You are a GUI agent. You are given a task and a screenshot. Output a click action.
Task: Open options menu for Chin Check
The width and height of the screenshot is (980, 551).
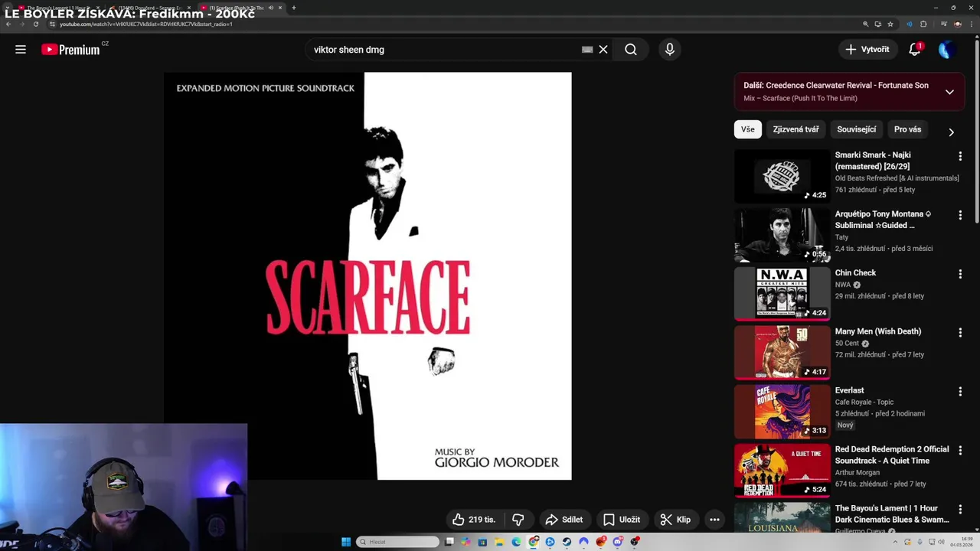[x=960, y=274]
